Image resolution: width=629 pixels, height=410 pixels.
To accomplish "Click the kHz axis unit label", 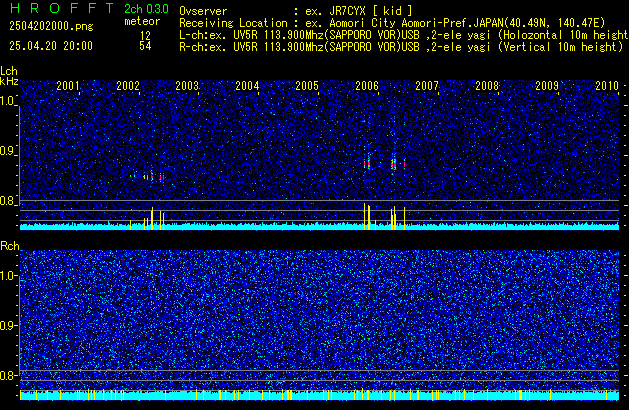I will click(x=9, y=81).
